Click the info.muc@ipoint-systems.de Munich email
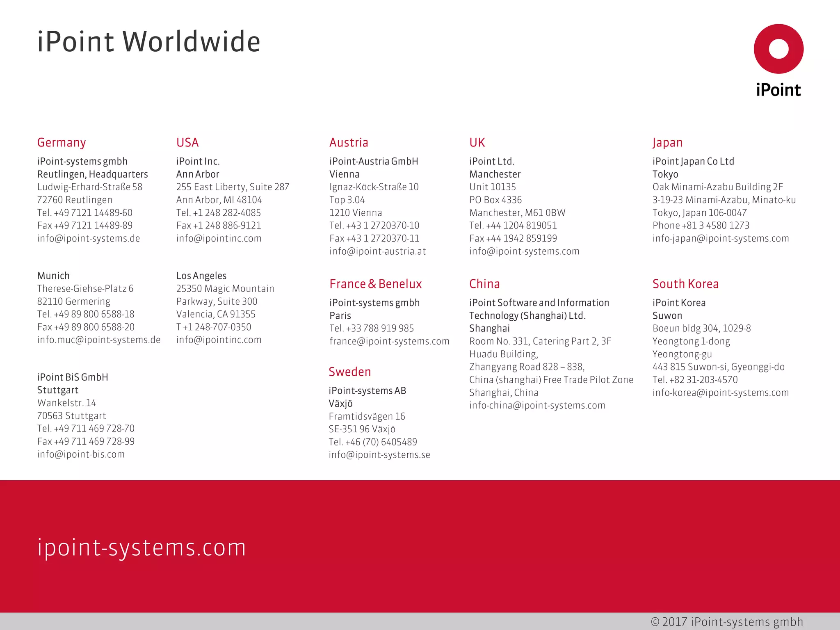This screenshot has width=840, height=630. (x=99, y=340)
